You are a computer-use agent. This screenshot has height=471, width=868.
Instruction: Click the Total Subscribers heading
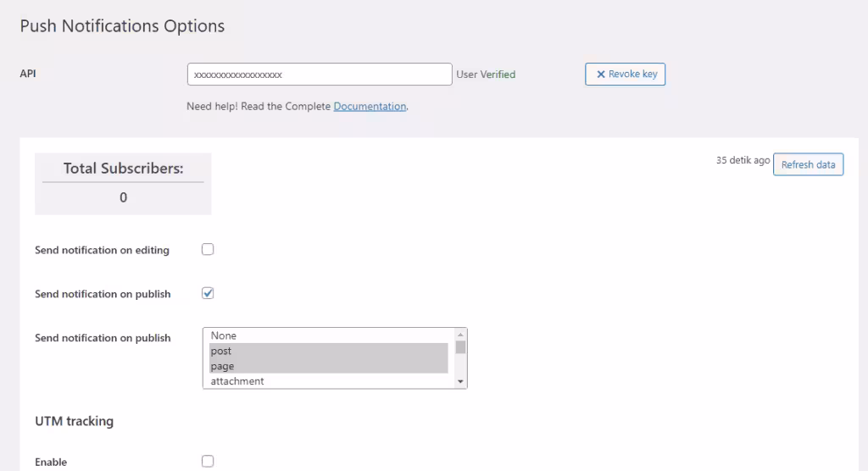pos(123,169)
